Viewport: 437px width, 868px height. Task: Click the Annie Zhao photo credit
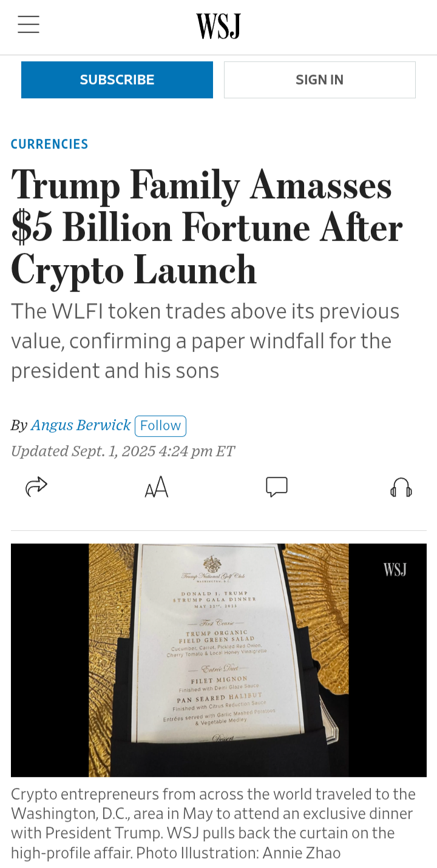click(x=299, y=853)
